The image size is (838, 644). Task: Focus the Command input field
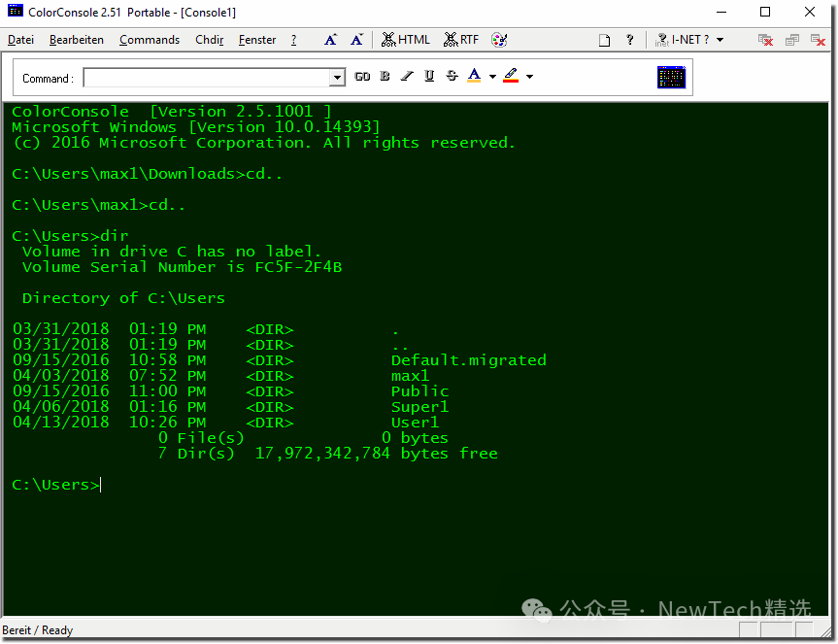[208, 78]
